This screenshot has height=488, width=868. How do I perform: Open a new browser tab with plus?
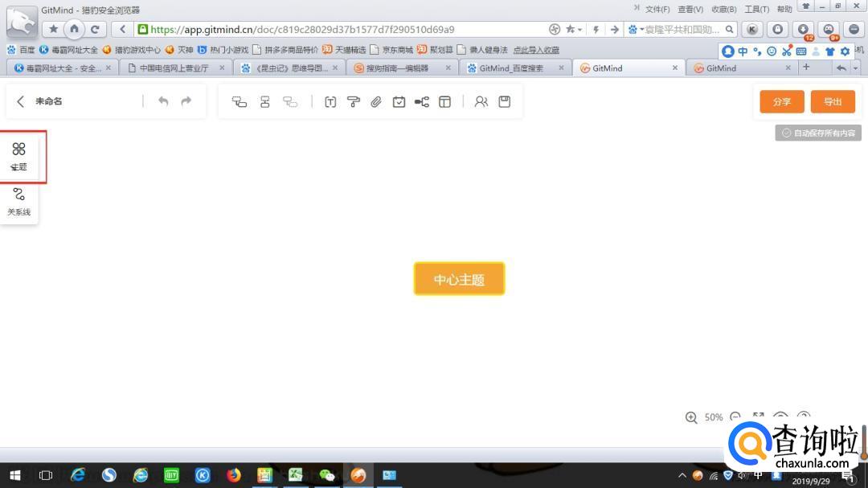[806, 67]
